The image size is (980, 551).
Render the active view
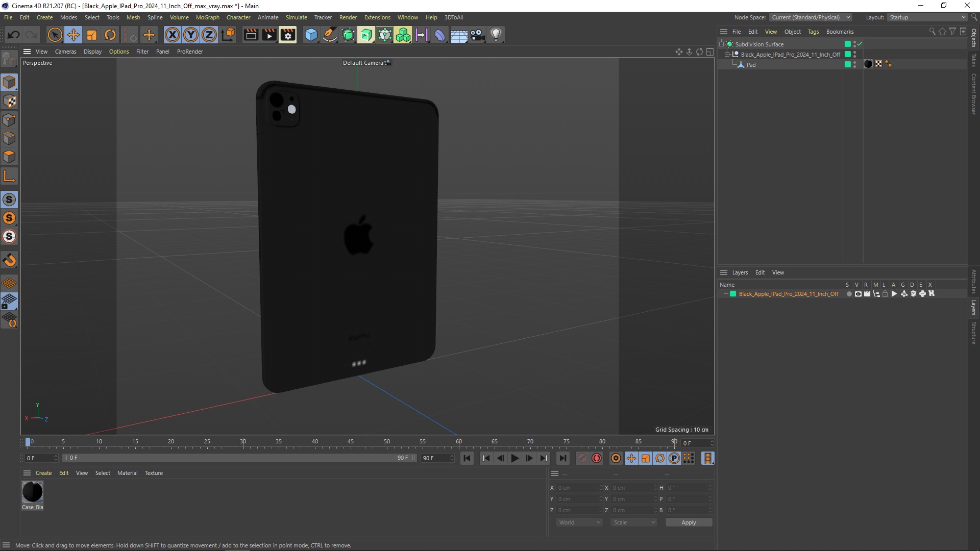pyautogui.click(x=251, y=35)
